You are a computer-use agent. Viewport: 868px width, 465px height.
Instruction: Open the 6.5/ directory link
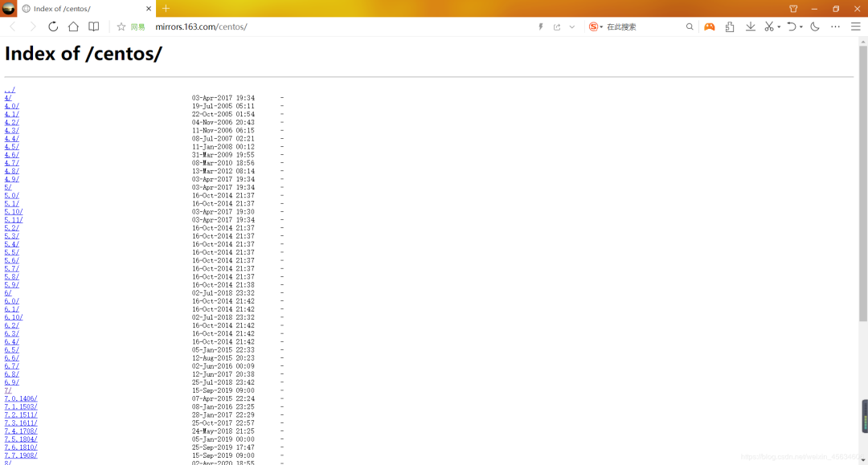pos(11,350)
